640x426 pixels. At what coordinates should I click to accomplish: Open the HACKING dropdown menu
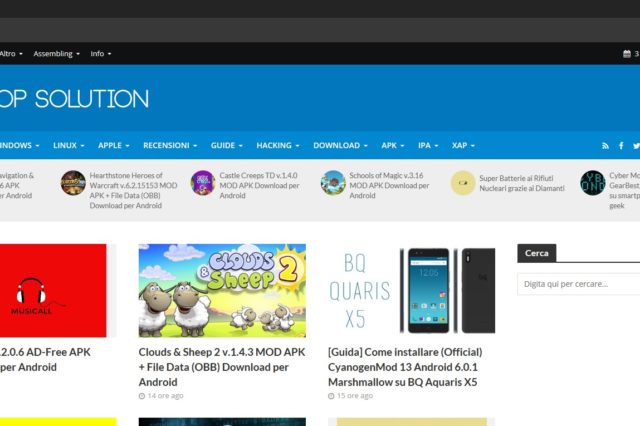pos(278,145)
